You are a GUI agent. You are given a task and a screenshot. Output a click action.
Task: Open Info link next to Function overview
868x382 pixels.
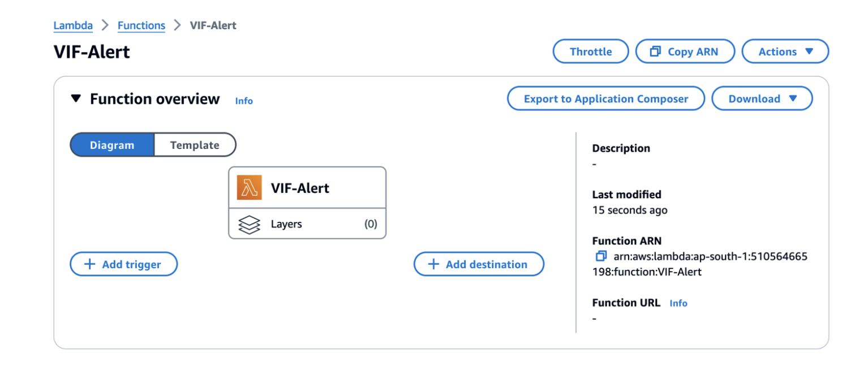pos(244,101)
